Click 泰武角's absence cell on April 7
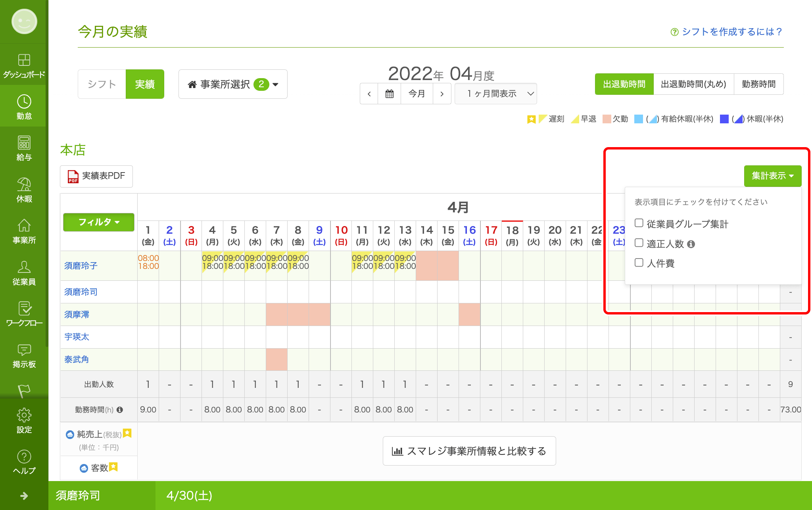812x510 pixels. [x=276, y=359]
